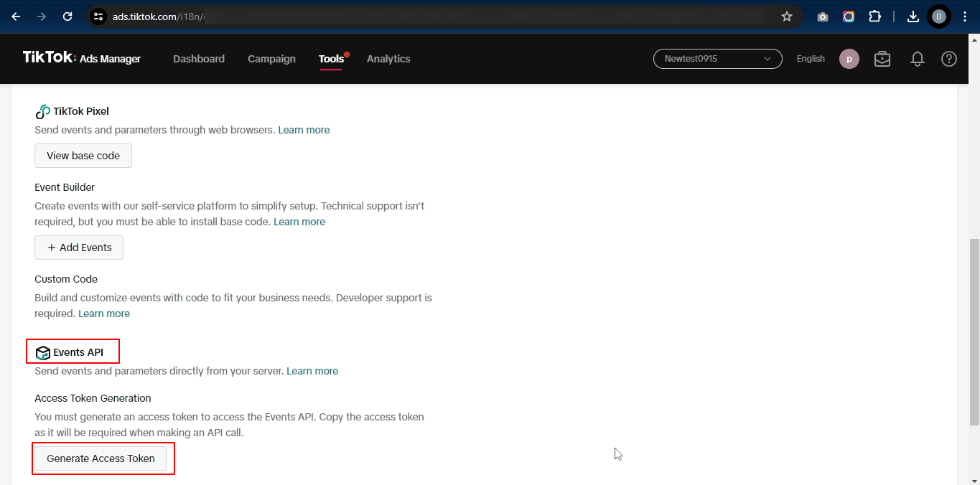Image resolution: width=980 pixels, height=485 pixels.
Task: Open the briefcase business center icon
Action: pos(882,59)
